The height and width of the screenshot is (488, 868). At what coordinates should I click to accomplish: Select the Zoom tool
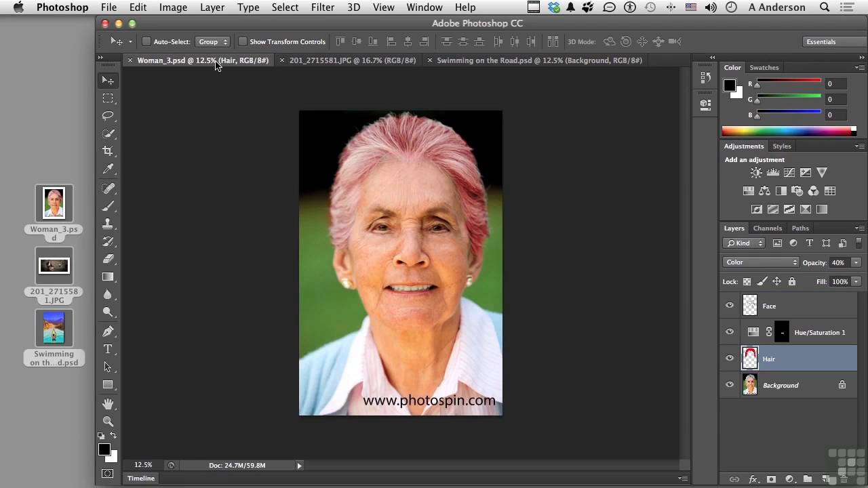(x=108, y=422)
